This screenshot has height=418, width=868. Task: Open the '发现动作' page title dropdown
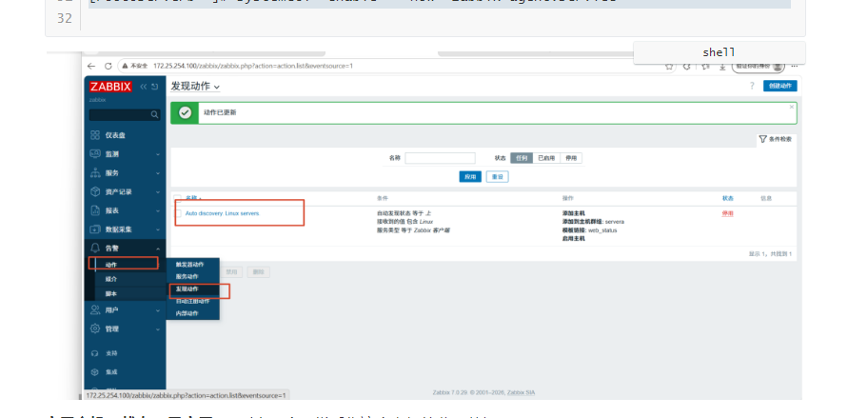(195, 87)
